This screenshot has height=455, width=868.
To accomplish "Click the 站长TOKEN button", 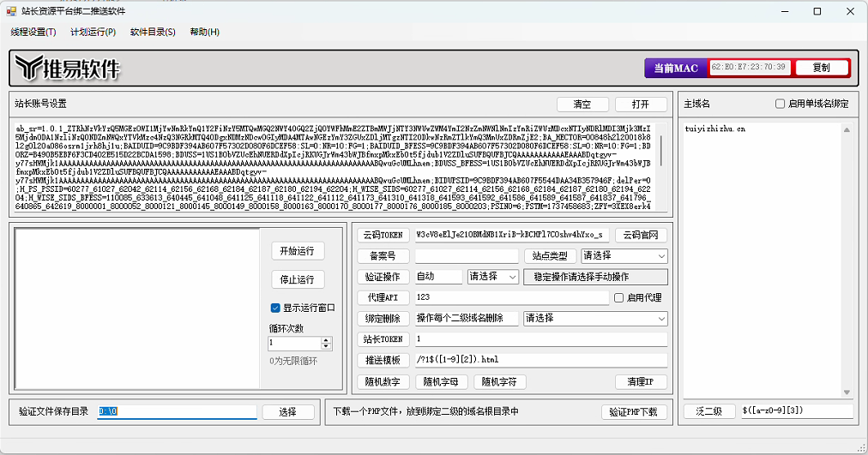I will (383, 339).
